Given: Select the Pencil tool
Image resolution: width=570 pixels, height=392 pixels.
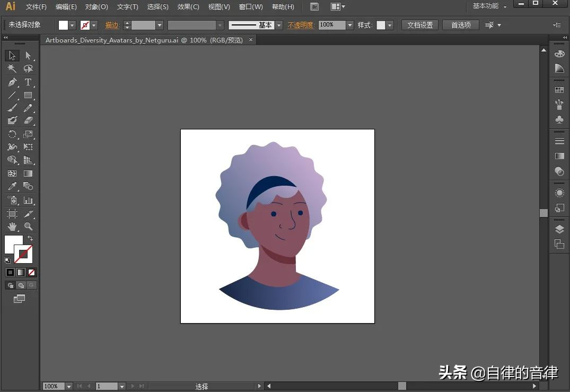Looking at the screenshot, I should coord(28,108).
